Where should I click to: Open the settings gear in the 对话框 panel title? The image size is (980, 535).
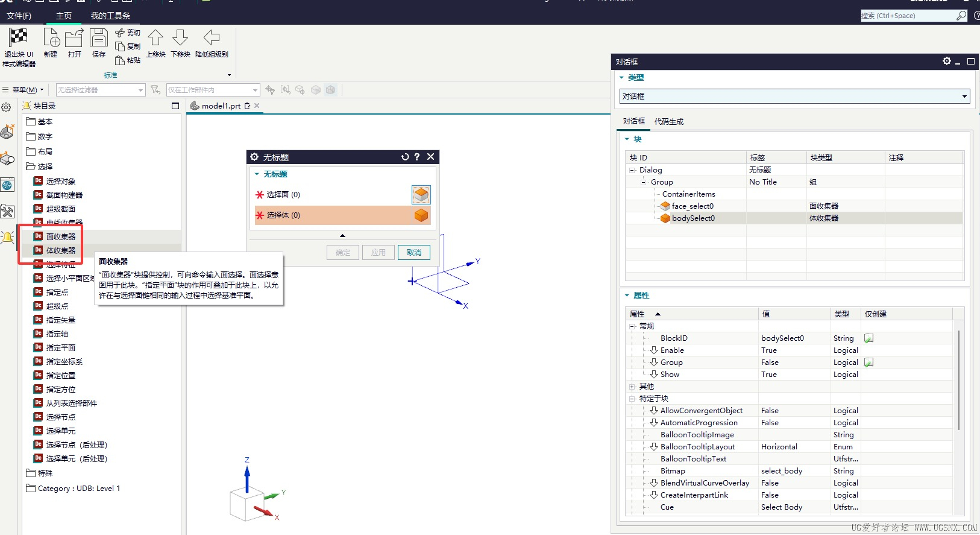coord(947,61)
